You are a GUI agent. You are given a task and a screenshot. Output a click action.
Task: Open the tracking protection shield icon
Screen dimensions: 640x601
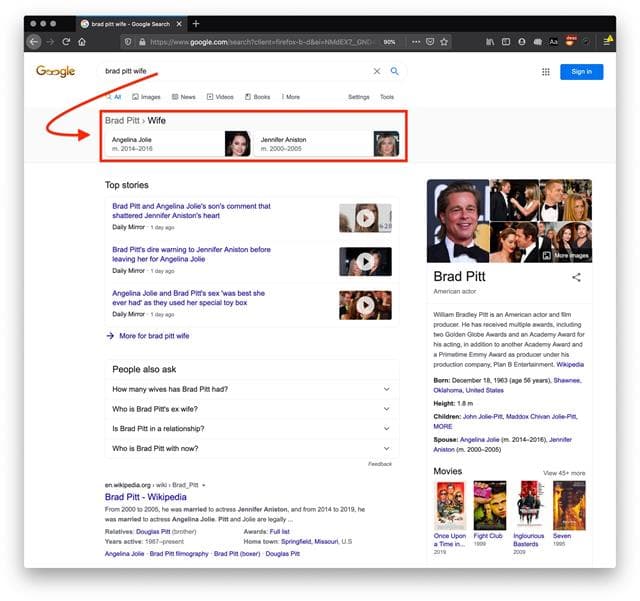tap(128, 42)
